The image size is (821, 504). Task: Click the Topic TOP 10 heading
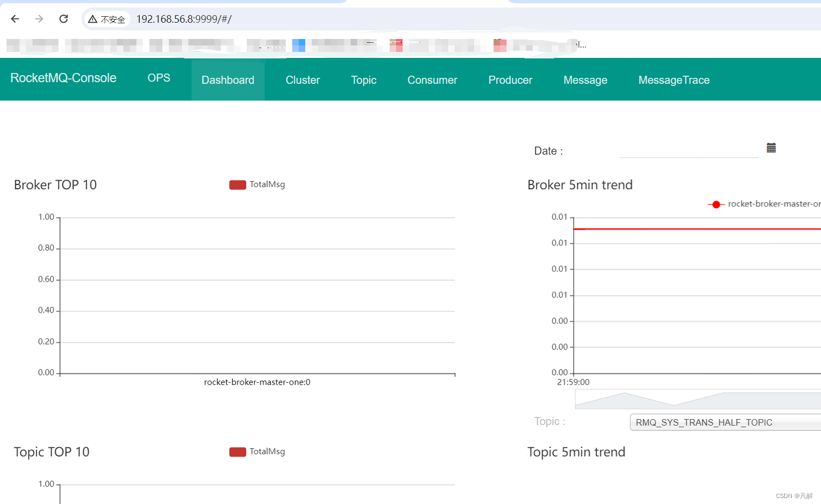point(51,452)
